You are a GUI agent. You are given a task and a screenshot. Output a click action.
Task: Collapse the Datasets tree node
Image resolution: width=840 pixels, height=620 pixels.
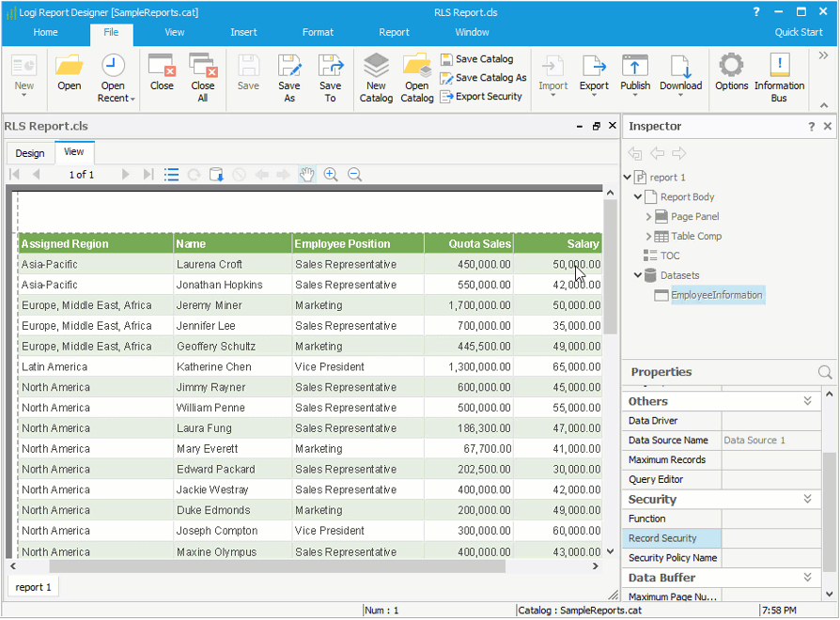637,275
